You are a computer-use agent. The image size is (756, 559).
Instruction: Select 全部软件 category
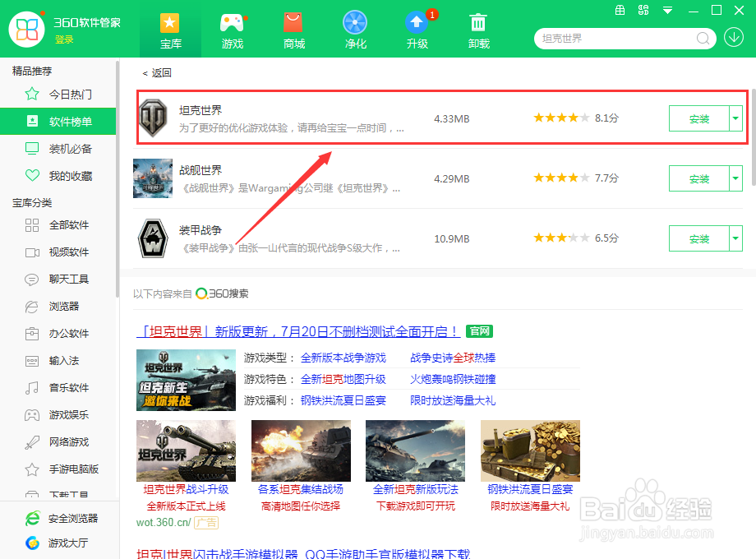point(58,224)
